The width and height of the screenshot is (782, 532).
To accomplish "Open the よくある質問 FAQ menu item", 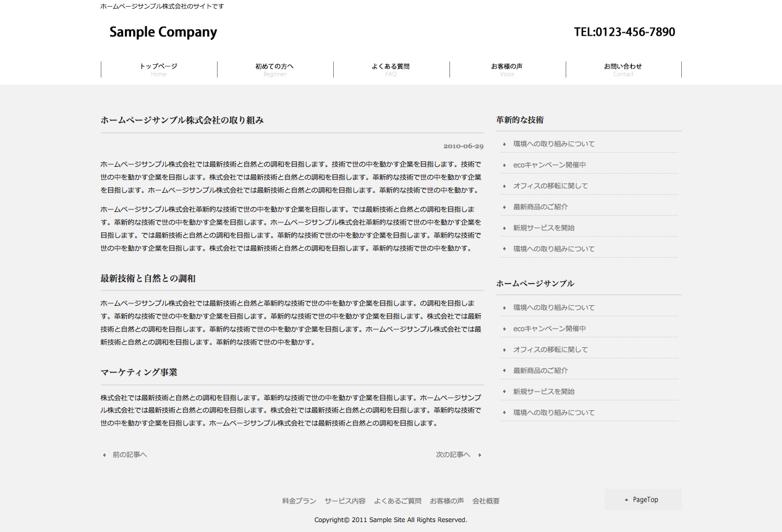I will click(391, 69).
